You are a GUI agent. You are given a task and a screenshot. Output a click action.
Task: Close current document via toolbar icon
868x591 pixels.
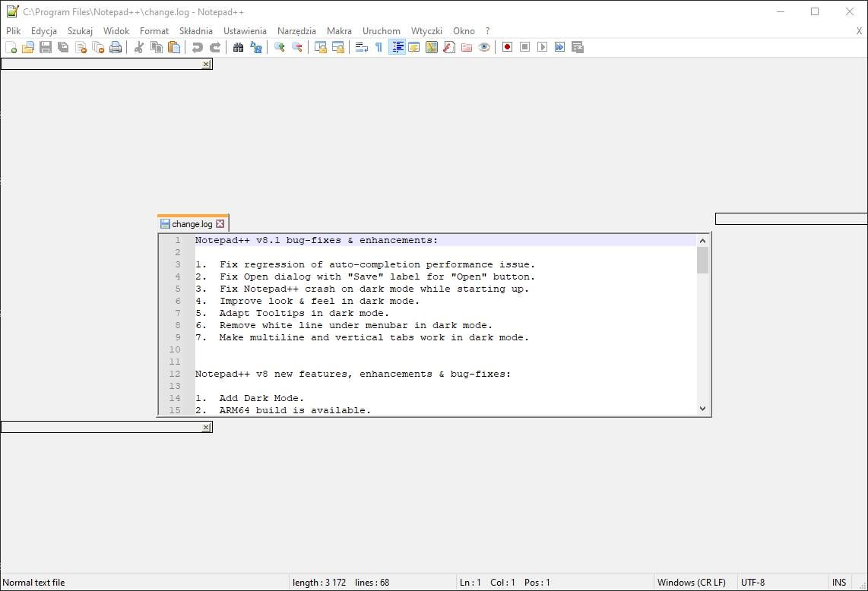click(x=81, y=48)
